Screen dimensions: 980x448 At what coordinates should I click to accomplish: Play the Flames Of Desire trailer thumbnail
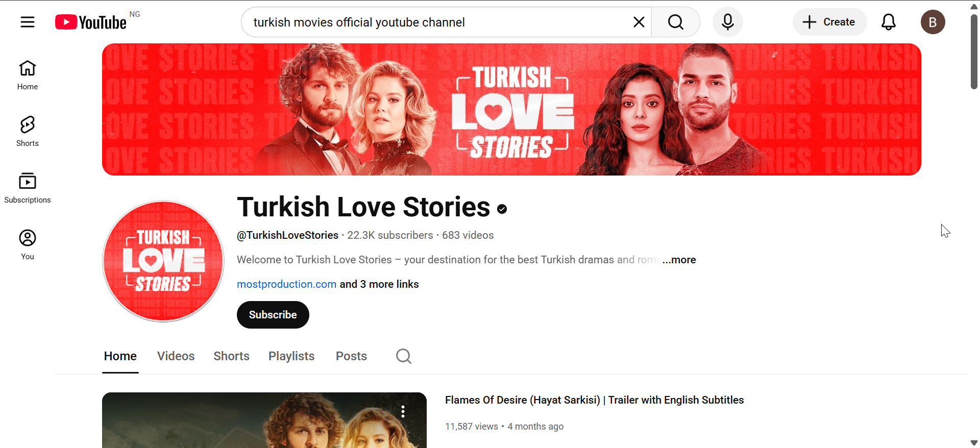pyautogui.click(x=264, y=420)
